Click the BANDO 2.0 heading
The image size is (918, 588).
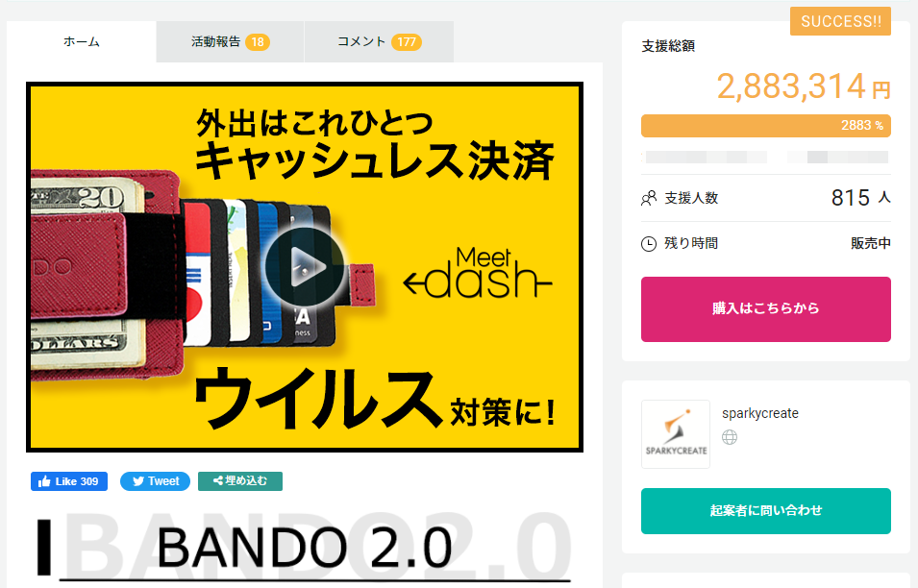305,548
